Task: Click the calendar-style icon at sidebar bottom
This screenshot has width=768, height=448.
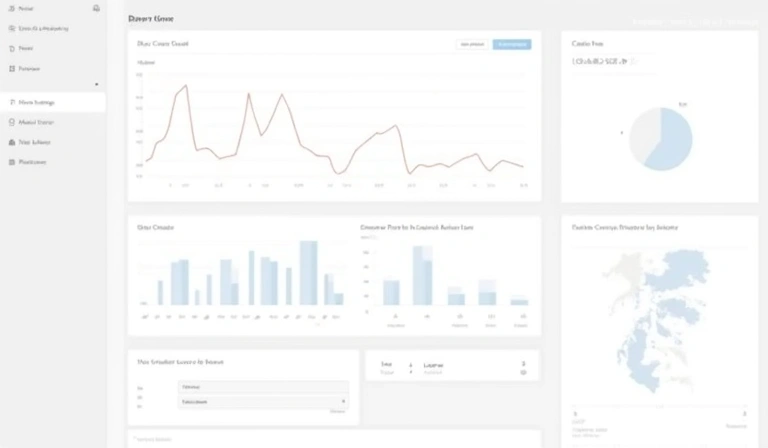Action: point(12,162)
